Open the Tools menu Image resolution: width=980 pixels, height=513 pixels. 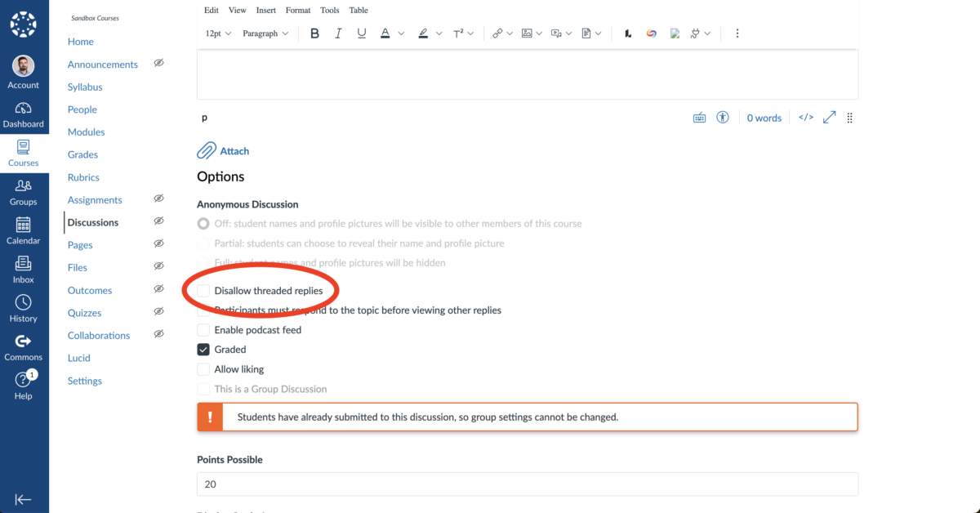(330, 10)
